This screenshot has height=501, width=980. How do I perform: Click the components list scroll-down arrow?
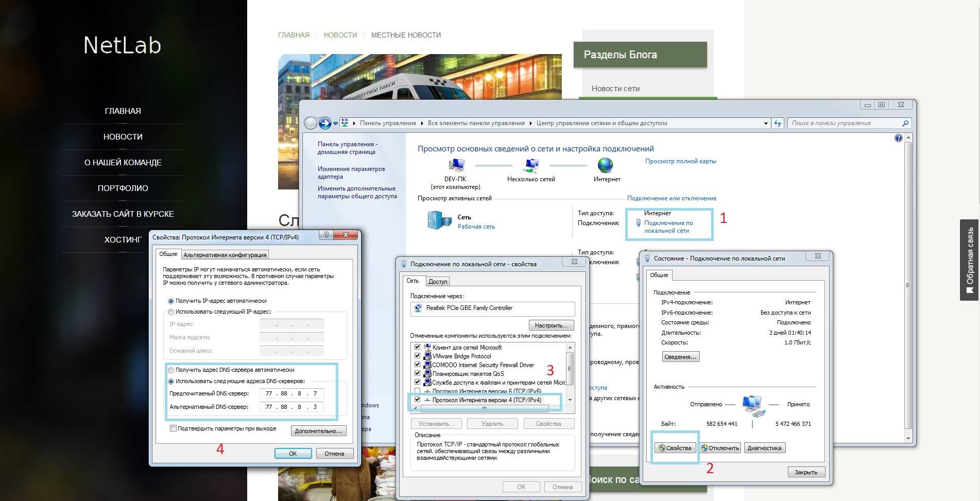pyautogui.click(x=570, y=400)
